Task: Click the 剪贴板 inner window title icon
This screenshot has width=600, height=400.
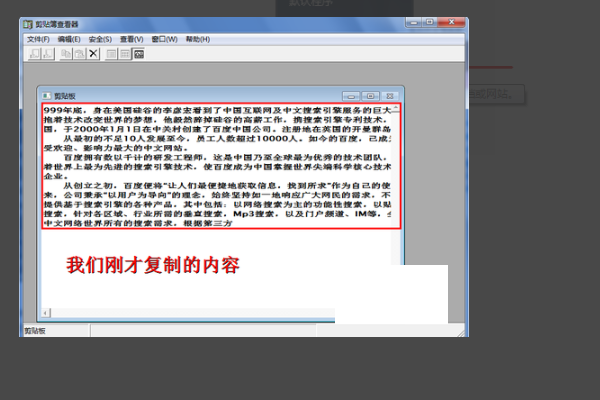Action: tap(47, 96)
